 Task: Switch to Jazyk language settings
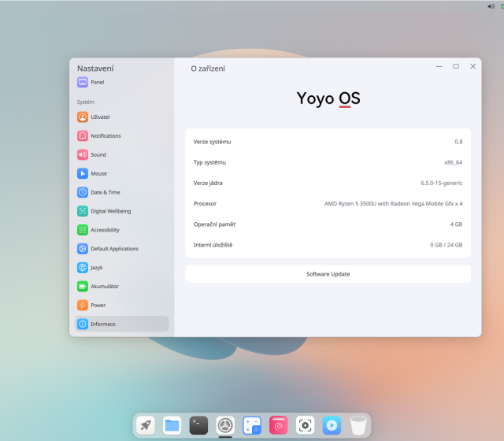coord(96,268)
